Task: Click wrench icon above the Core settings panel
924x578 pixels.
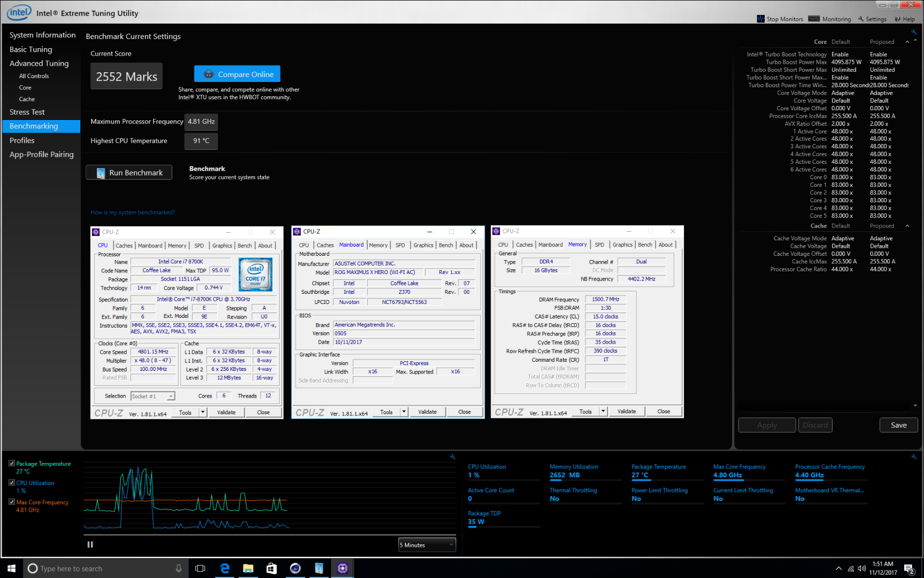Action: 914,32
